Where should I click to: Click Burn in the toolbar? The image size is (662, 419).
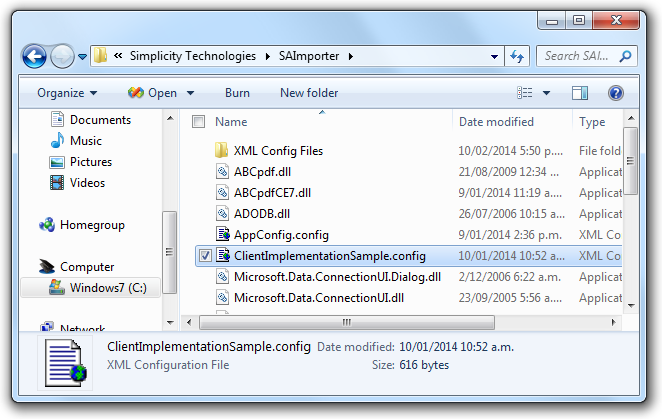[x=237, y=93]
